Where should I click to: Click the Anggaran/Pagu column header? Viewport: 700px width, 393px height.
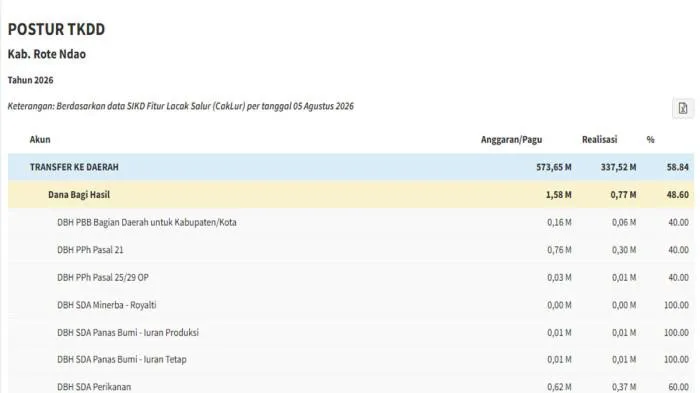(511, 139)
